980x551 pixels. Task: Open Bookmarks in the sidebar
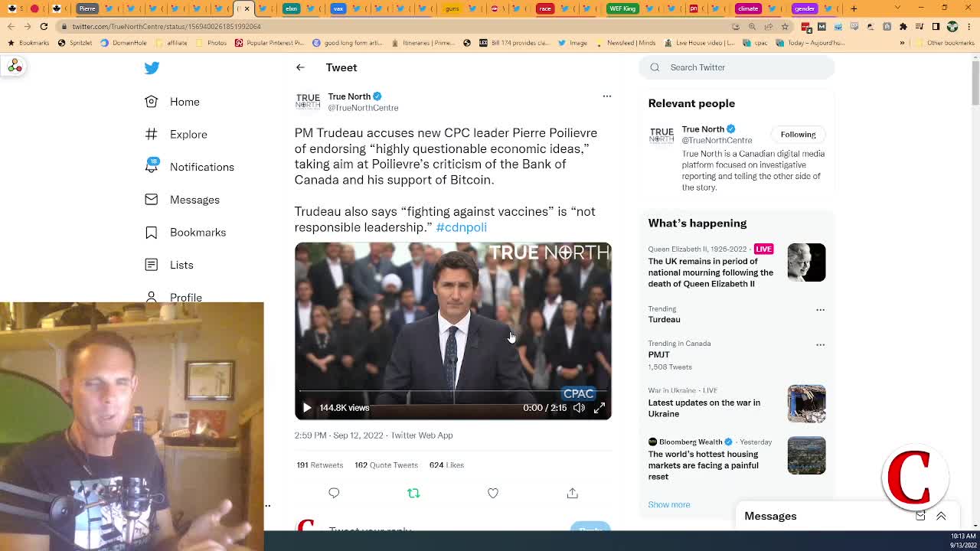click(186, 233)
